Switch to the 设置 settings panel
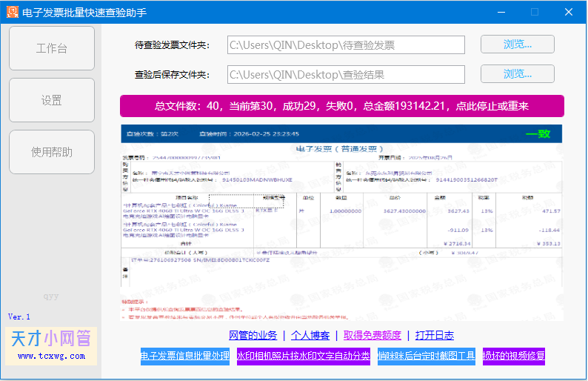The image size is (588, 381). tap(52, 100)
